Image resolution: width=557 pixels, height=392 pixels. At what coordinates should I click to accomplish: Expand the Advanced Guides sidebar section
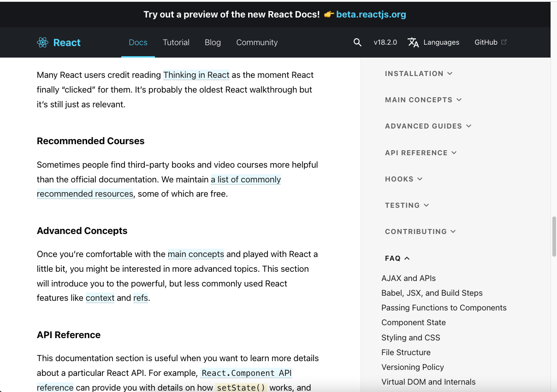428,126
